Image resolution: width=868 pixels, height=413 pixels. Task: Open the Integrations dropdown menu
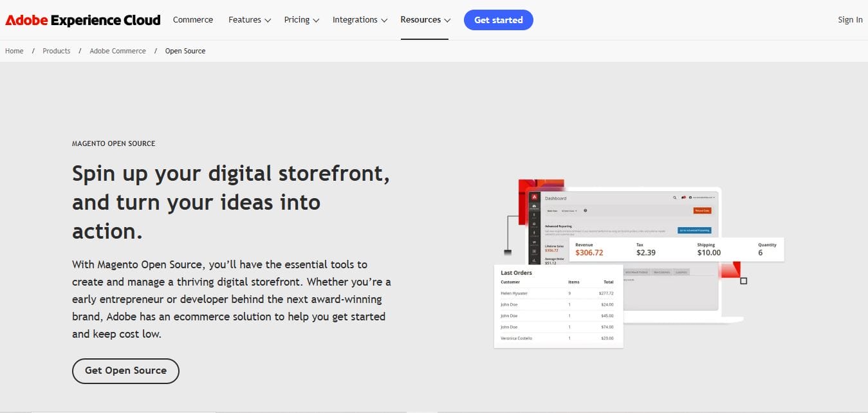pyautogui.click(x=359, y=19)
